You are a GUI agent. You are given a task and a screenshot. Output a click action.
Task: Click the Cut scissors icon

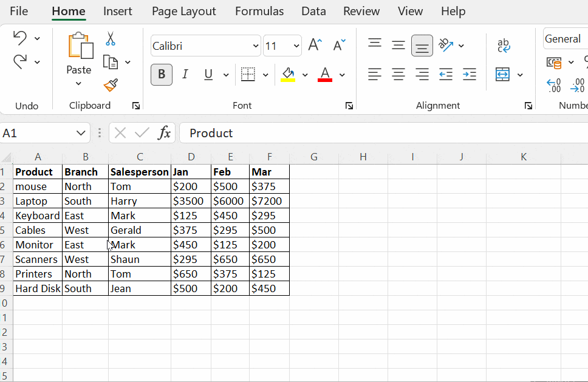click(x=110, y=39)
